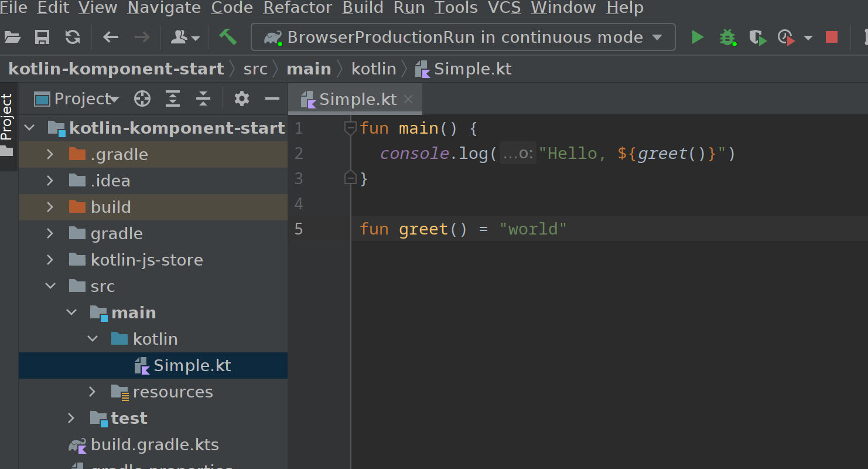Build project with hammer icon
The image size is (868, 469).
[228, 37]
